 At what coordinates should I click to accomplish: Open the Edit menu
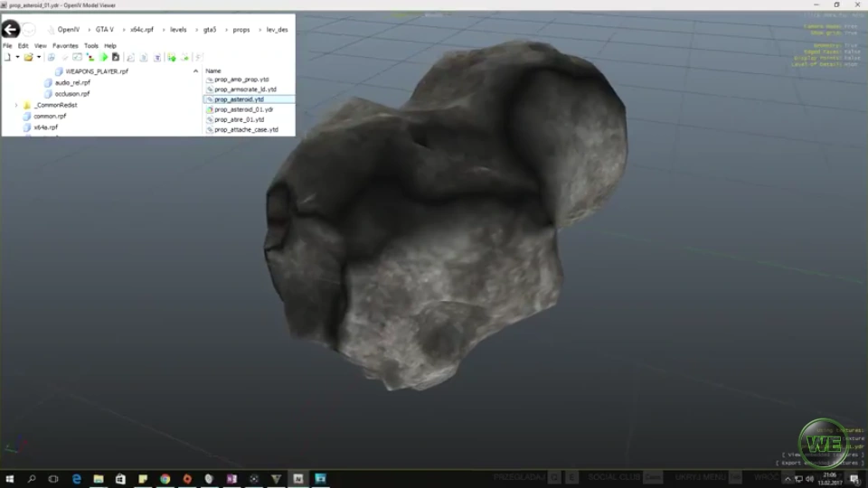(23, 46)
